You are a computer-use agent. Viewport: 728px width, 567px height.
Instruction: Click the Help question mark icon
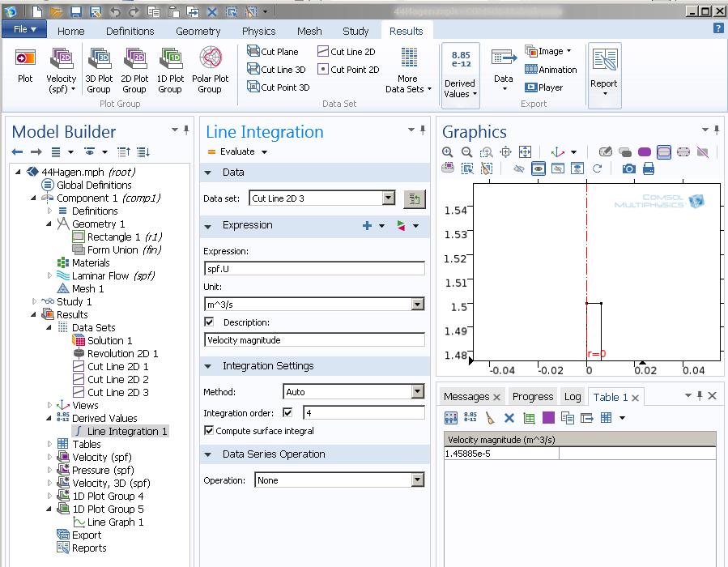click(717, 28)
